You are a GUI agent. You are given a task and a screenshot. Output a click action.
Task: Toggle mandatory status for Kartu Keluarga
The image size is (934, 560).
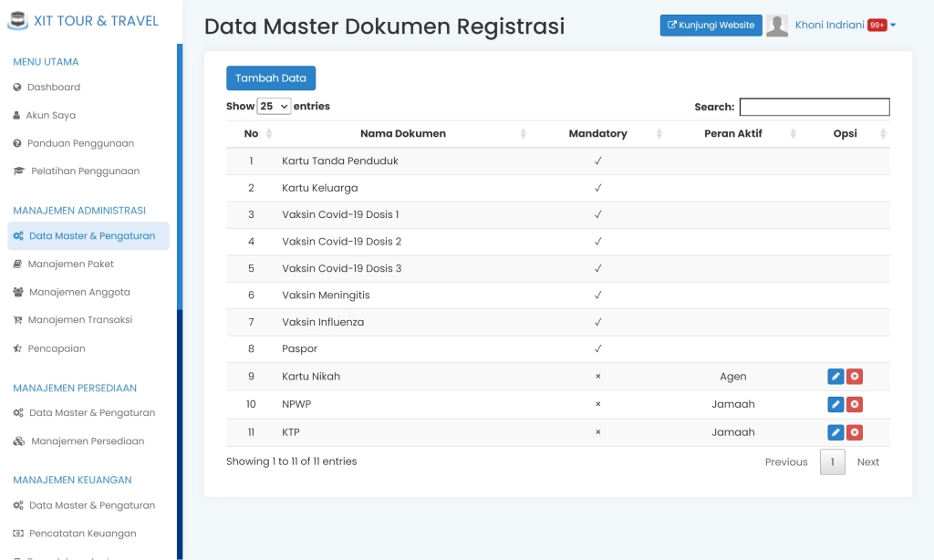tap(598, 188)
